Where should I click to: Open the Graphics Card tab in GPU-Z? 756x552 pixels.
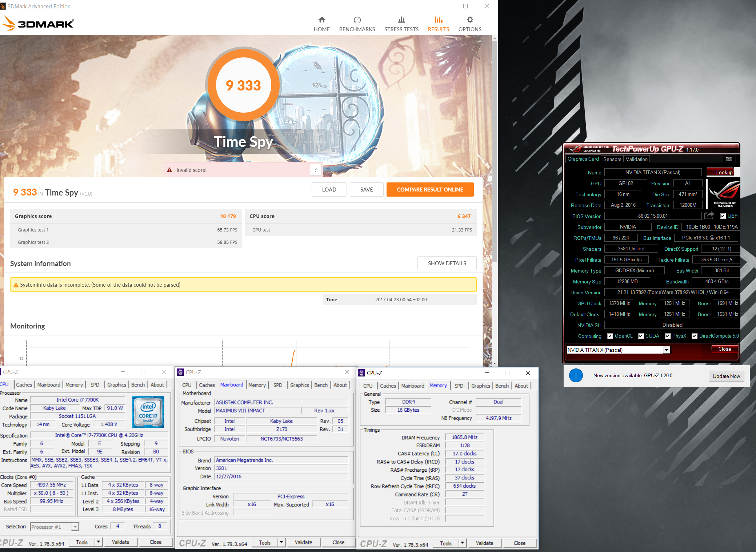coord(583,159)
